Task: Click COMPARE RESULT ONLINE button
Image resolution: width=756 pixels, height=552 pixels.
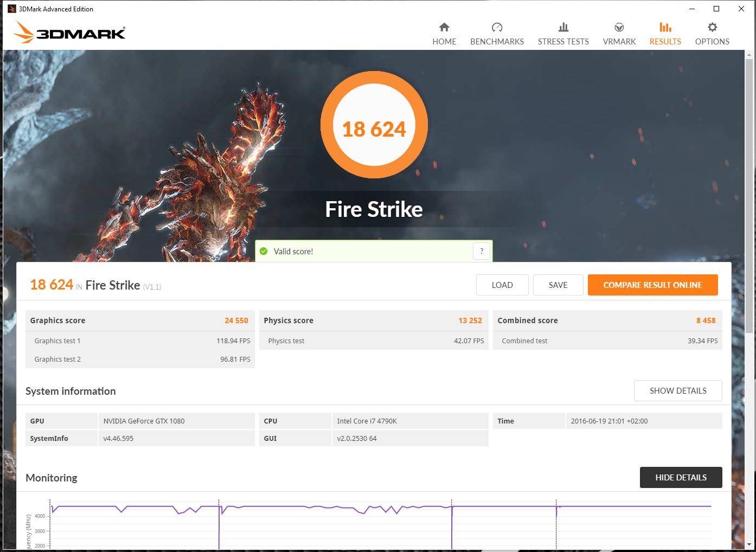Action: [653, 285]
